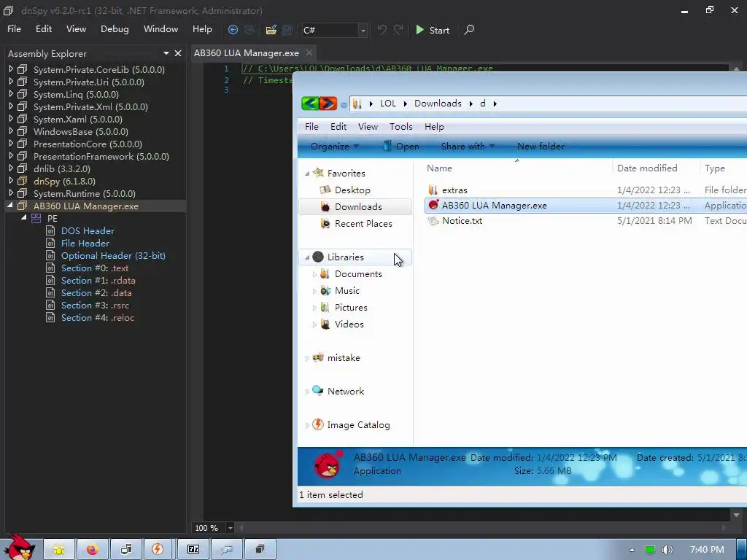Image resolution: width=747 pixels, height=560 pixels.
Task: Open dnSpy View menu
Action: (x=76, y=29)
